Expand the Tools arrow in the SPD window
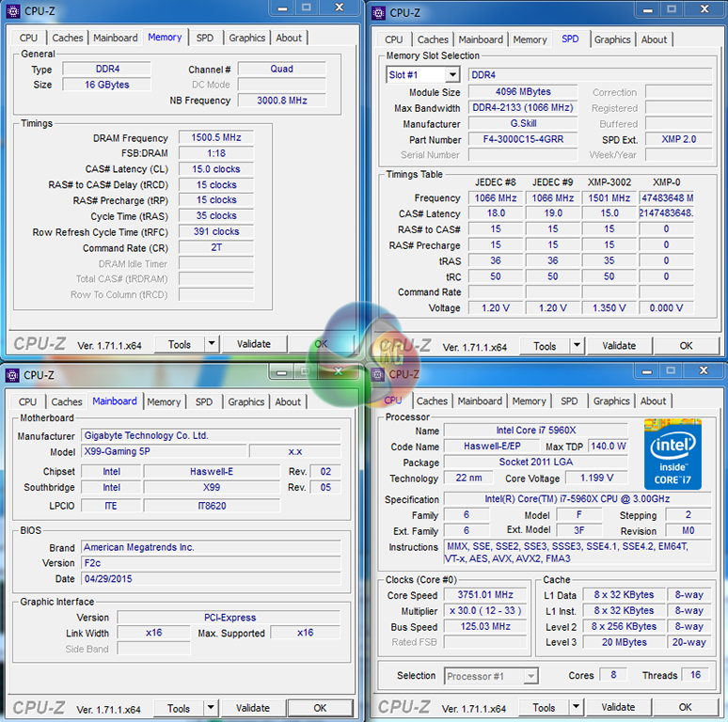Screen dimensions: 728x722 (576, 346)
